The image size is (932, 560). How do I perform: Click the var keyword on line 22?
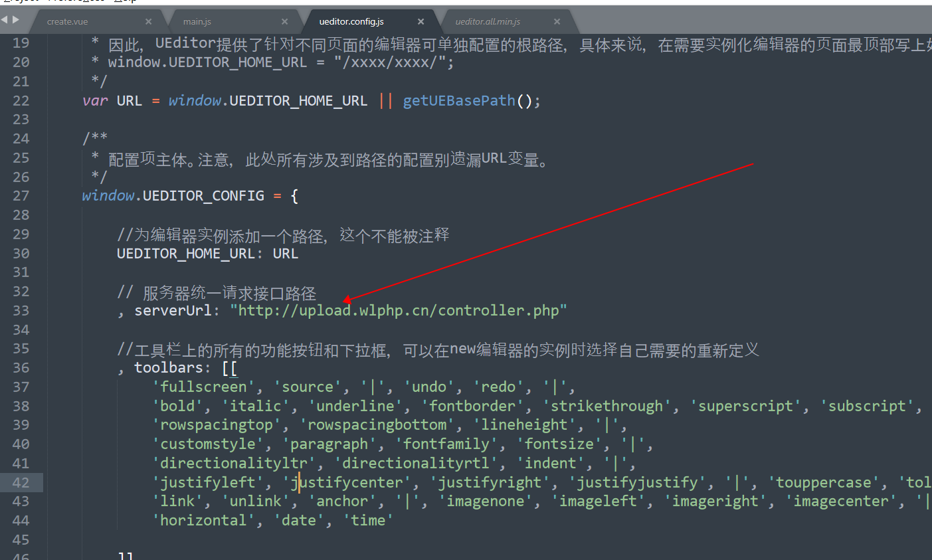pyautogui.click(x=95, y=101)
